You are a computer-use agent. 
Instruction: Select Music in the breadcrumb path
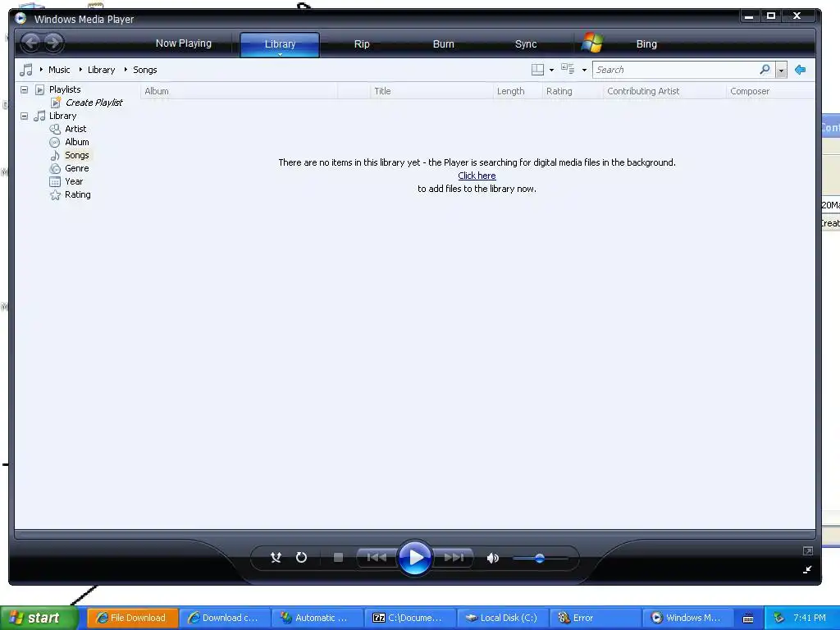[59, 70]
